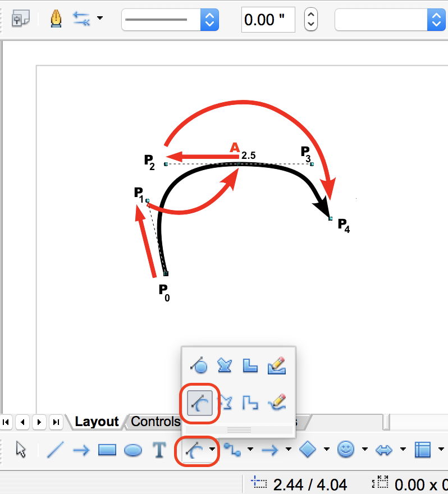Select the Symbol Shapes smiley tool
The image size is (448, 494).
pos(346,449)
